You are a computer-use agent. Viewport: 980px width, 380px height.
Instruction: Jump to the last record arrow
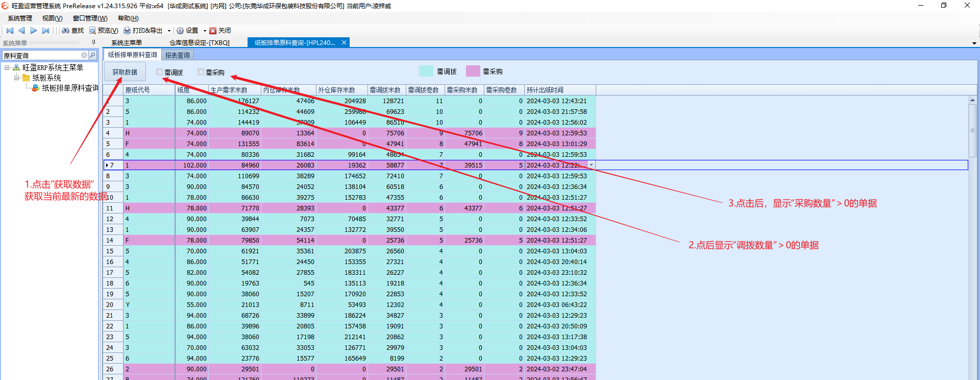(46, 31)
